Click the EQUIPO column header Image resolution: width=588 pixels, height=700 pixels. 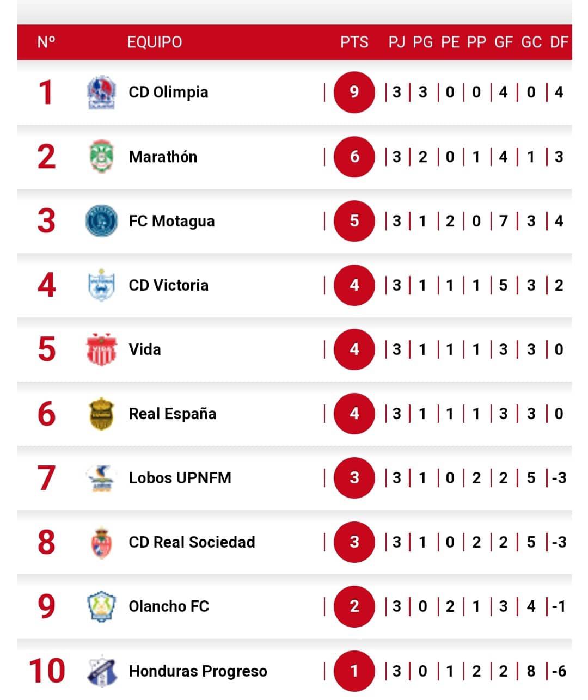155,42
